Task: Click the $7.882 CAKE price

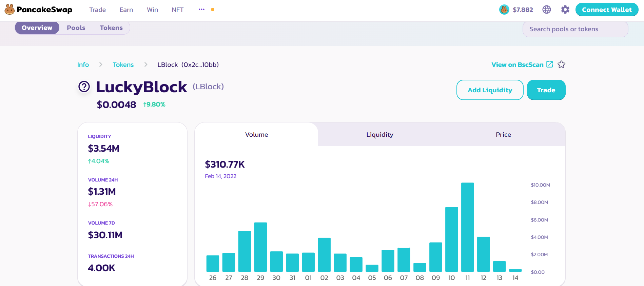Action: click(x=523, y=10)
